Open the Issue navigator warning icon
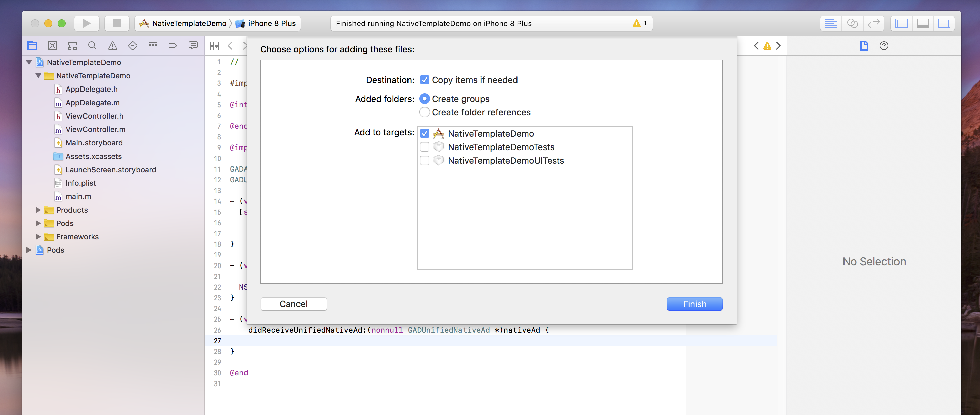Image resolution: width=980 pixels, height=415 pixels. (113, 46)
